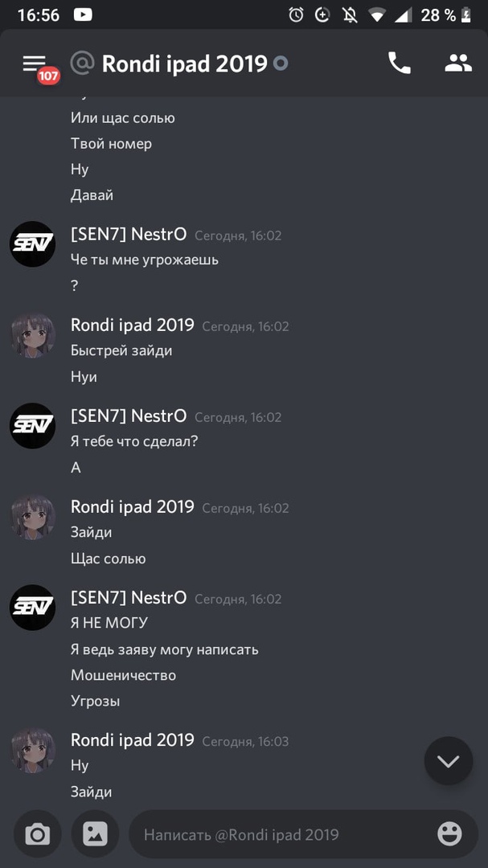Tap the YouTube icon in status bar
This screenshot has width=488, height=868.
point(83,14)
